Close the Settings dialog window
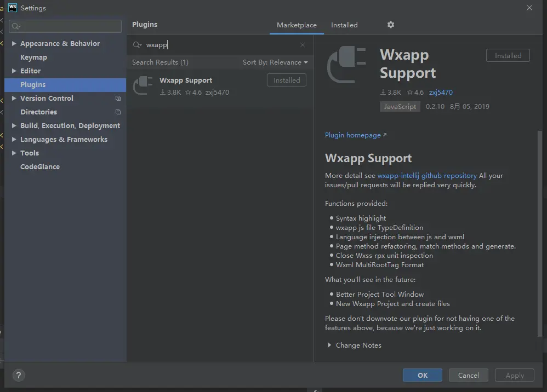 [529, 8]
